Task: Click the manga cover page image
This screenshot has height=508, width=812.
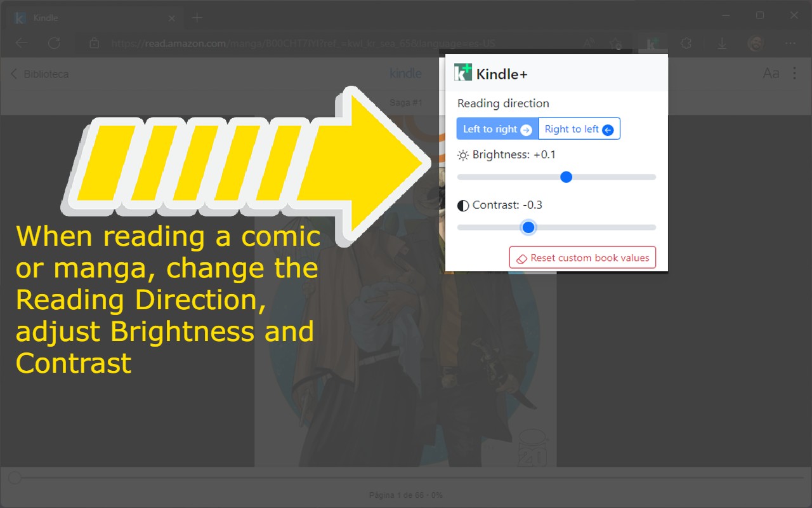Action: pyautogui.click(x=406, y=292)
